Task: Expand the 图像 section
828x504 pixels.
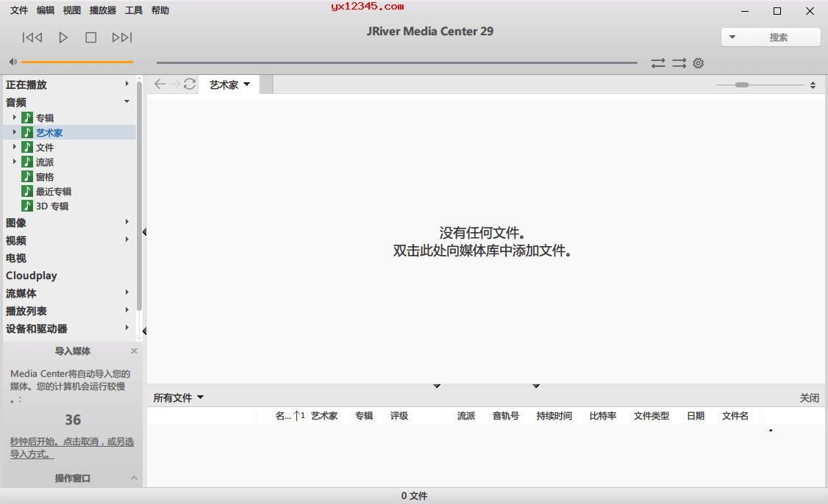Action: coord(126,222)
